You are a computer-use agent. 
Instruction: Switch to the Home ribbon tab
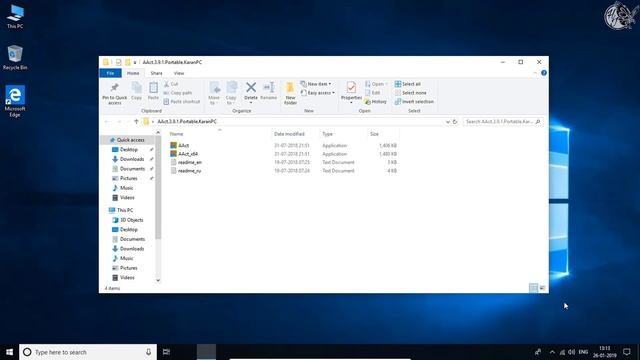click(x=133, y=73)
